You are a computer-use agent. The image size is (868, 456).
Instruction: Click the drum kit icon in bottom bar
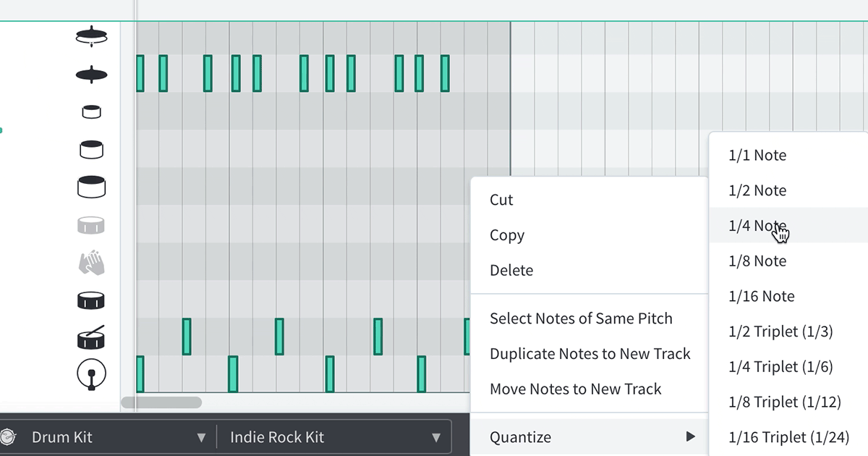tap(8, 437)
